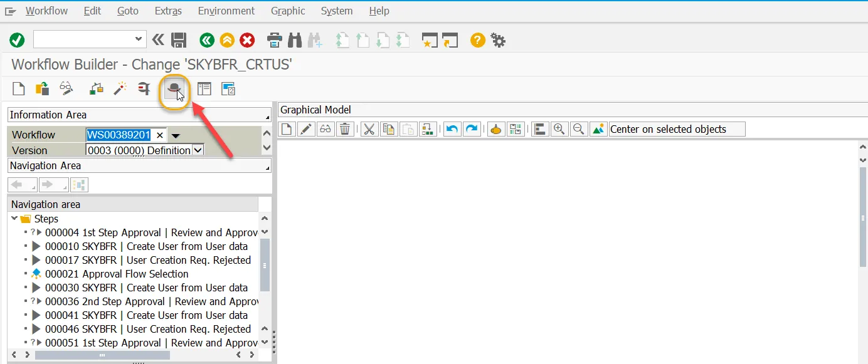This screenshot has height=364, width=868.
Task: Collapse the command field with double chevron
Action: [x=157, y=41]
